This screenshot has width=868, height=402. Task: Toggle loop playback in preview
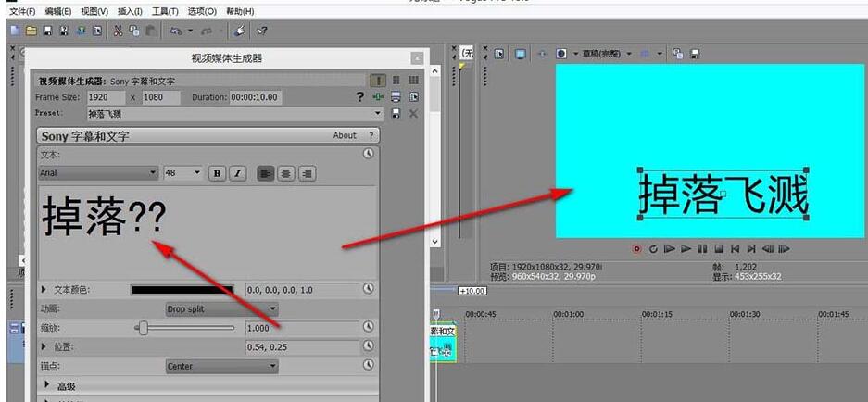(653, 249)
